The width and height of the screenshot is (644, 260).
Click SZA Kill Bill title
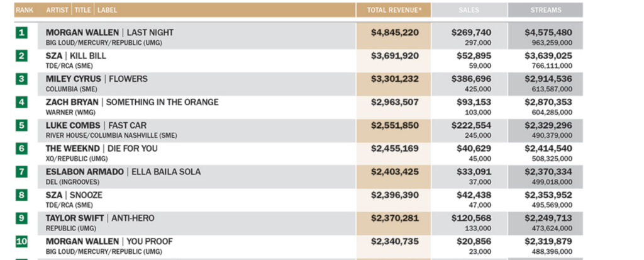click(76, 55)
